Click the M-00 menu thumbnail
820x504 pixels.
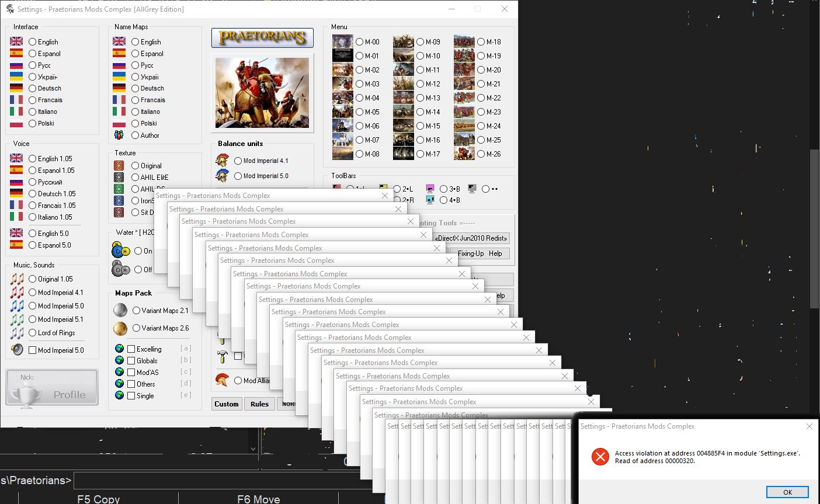point(343,41)
